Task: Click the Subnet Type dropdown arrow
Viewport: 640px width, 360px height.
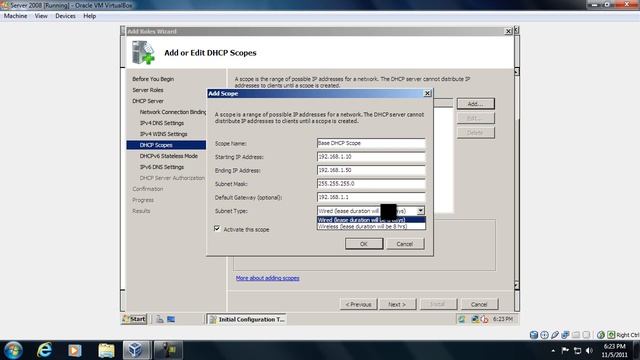Action: (420, 211)
